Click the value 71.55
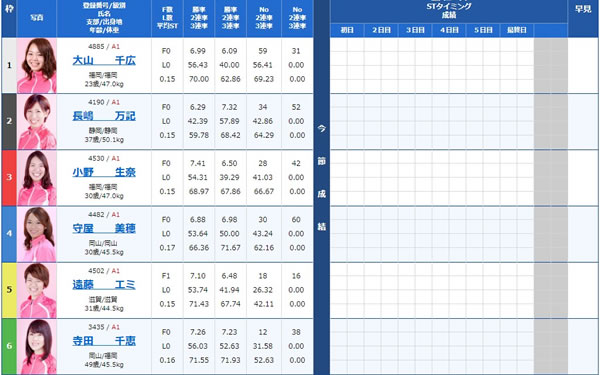 click(198, 360)
